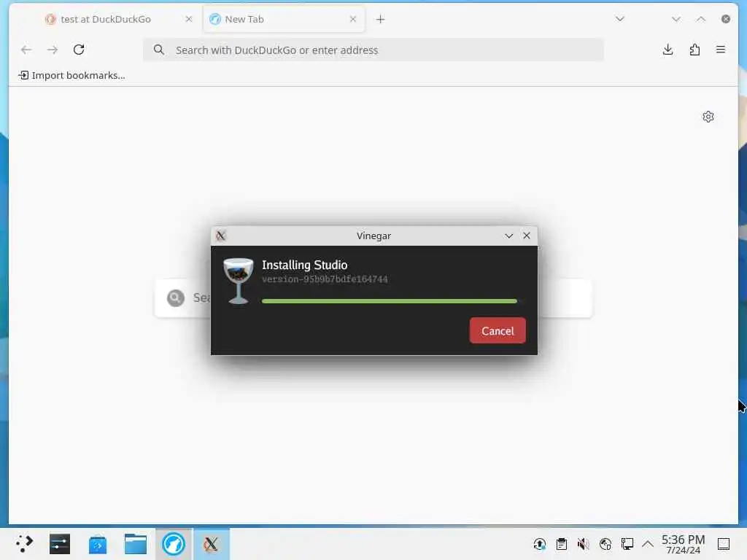Close the test at DuckDuckGo tab
This screenshot has width=747, height=560.
point(189,19)
